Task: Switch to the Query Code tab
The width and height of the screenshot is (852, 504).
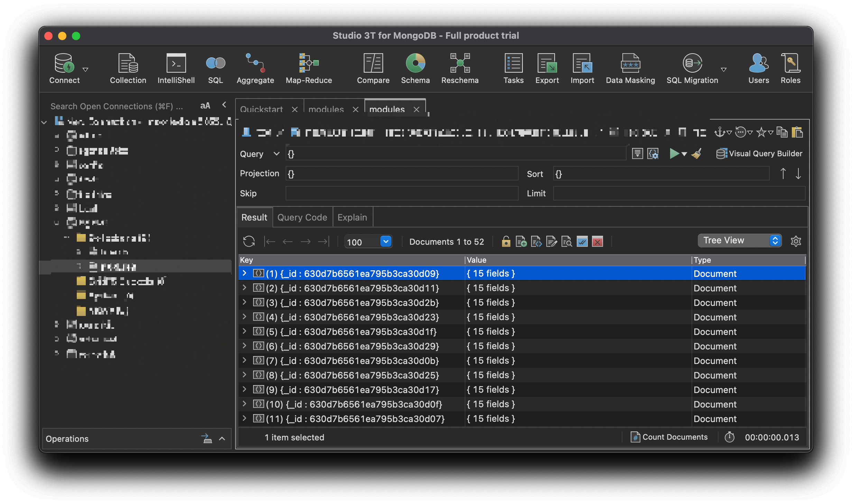Action: [302, 217]
